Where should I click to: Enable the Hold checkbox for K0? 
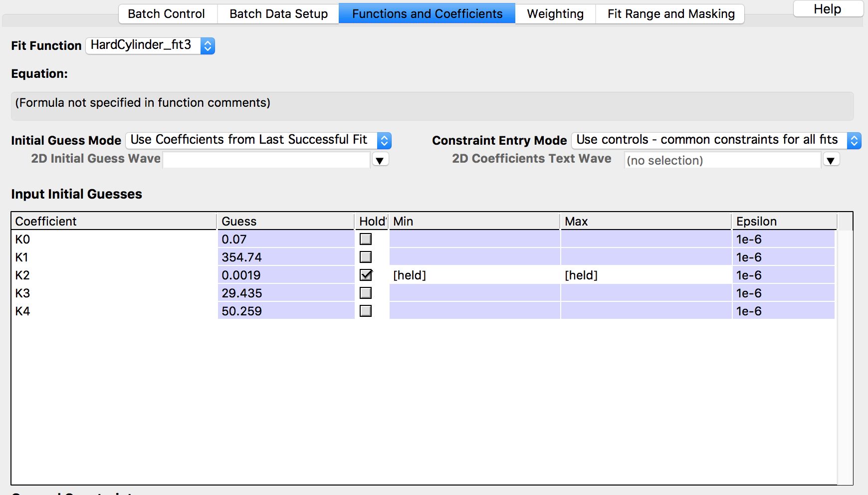[366, 239]
